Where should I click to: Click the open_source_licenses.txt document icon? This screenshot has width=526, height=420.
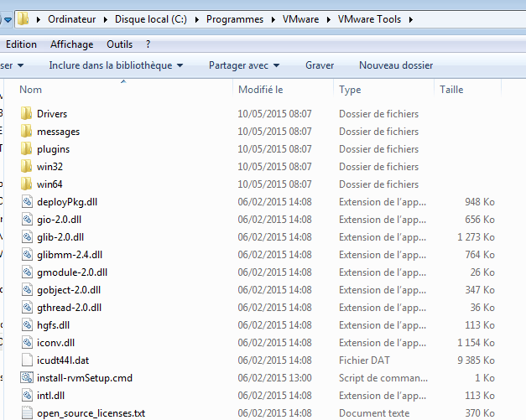(26, 412)
